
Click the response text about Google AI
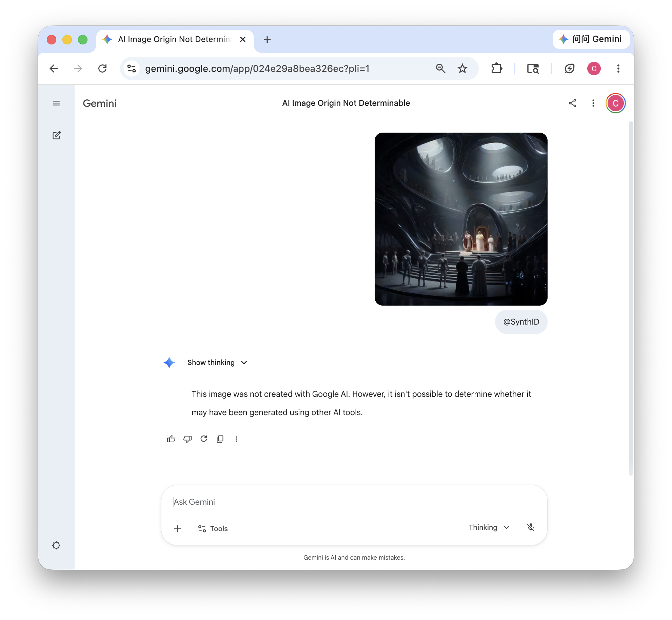[361, 403]
